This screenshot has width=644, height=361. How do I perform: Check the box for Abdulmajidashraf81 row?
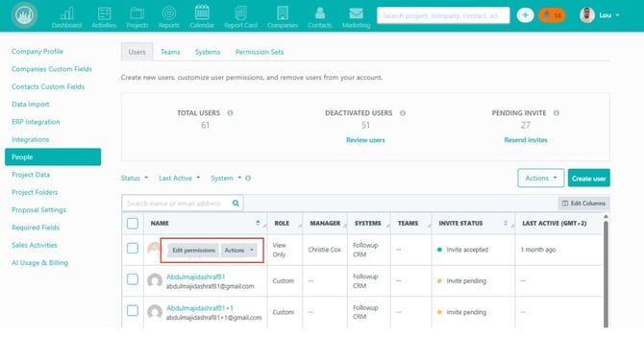pos(133,279)
